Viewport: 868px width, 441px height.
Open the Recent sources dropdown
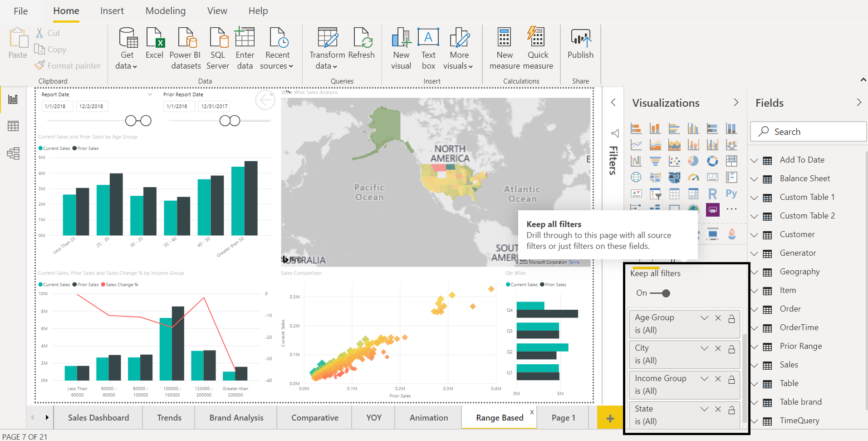click(x=277, y=49)
